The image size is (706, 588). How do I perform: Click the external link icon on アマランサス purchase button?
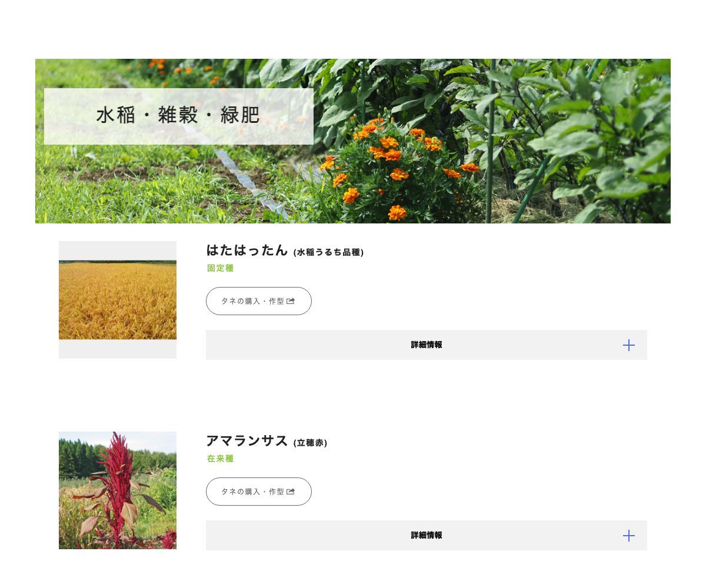(290, 491)
